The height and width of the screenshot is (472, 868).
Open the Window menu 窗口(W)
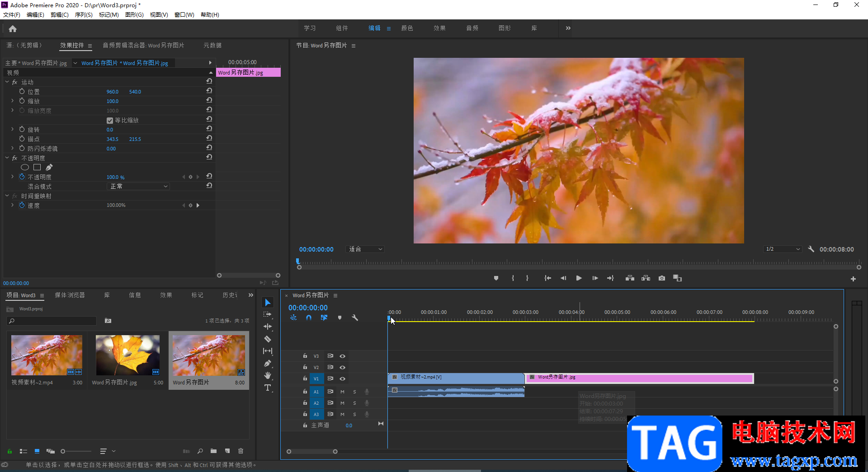184,14
